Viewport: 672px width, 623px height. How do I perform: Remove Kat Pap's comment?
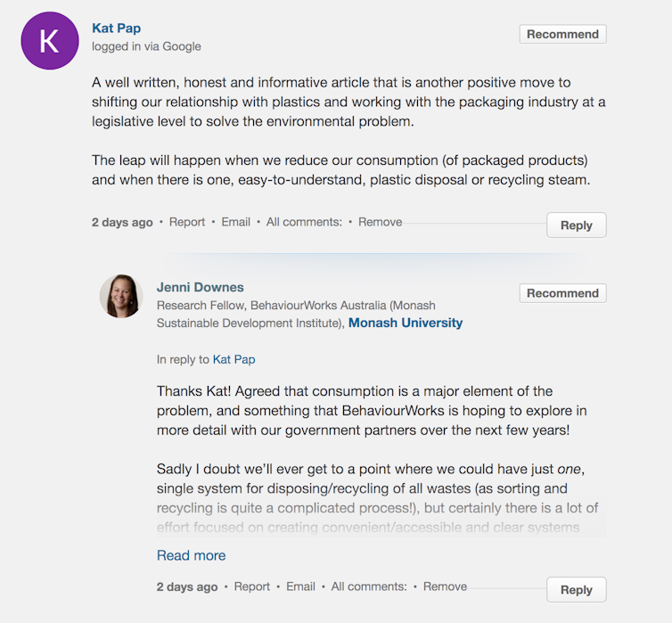380,222
